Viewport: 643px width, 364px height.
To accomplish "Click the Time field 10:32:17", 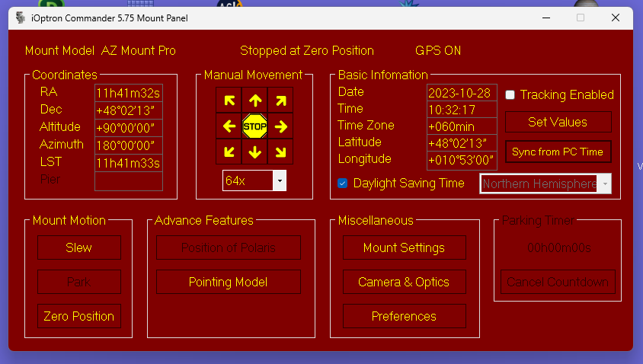I will tap(462, 110).
